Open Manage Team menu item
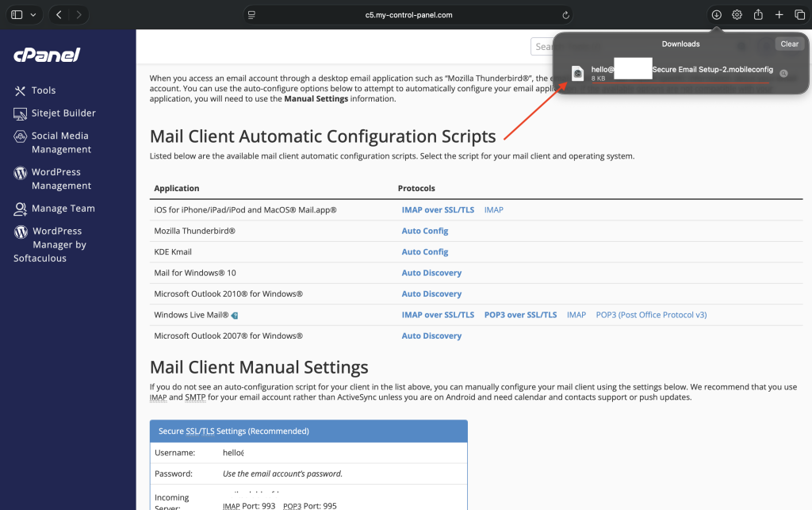 click(63, 209)
